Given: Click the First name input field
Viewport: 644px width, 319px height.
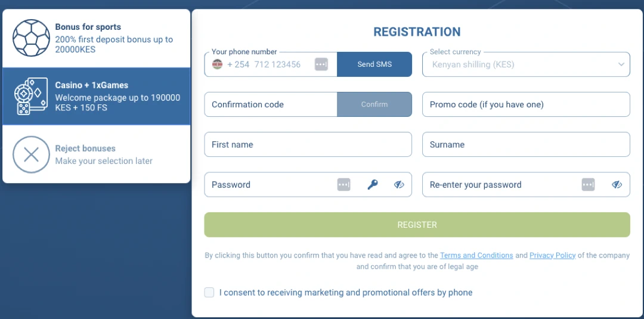Looking at the screenshot, I should (x=308, y=144).
